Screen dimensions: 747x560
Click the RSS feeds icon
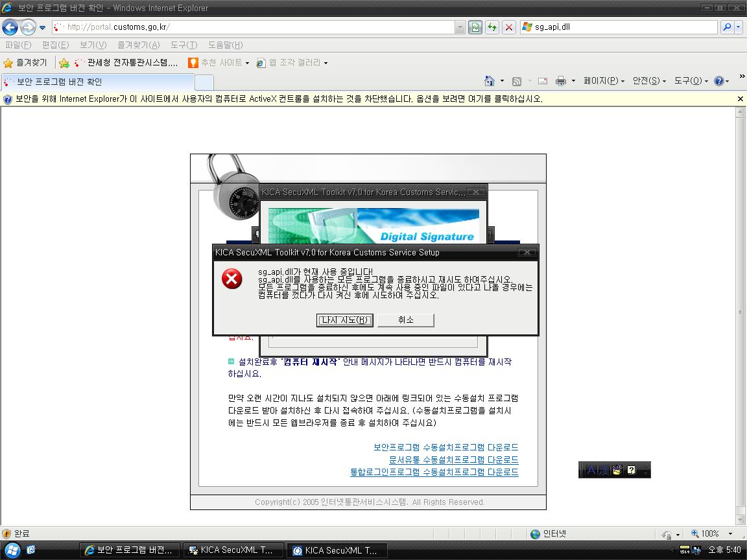point(516,82)
